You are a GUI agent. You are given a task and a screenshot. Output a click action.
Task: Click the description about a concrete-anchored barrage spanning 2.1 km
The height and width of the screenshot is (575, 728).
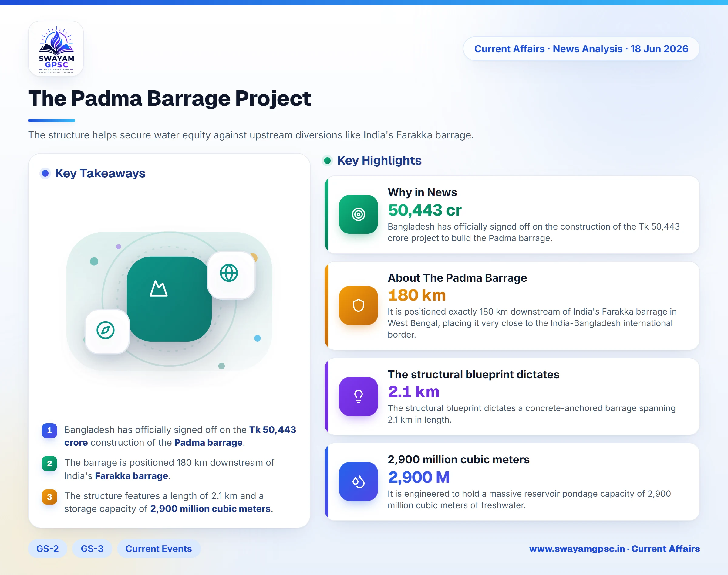point(531,414)
